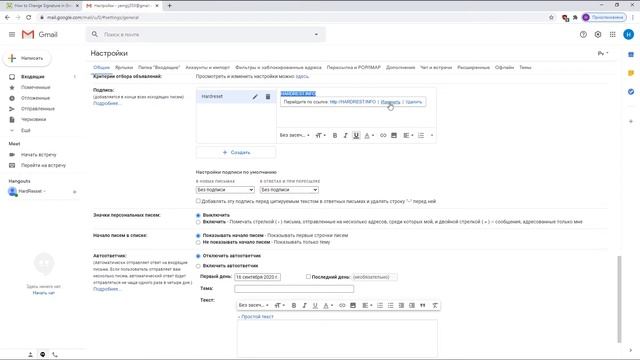Viewport: 640px width, 360px height.
Task: Open the alignment dropdown in signature toolbar
Action: (408, 136)
